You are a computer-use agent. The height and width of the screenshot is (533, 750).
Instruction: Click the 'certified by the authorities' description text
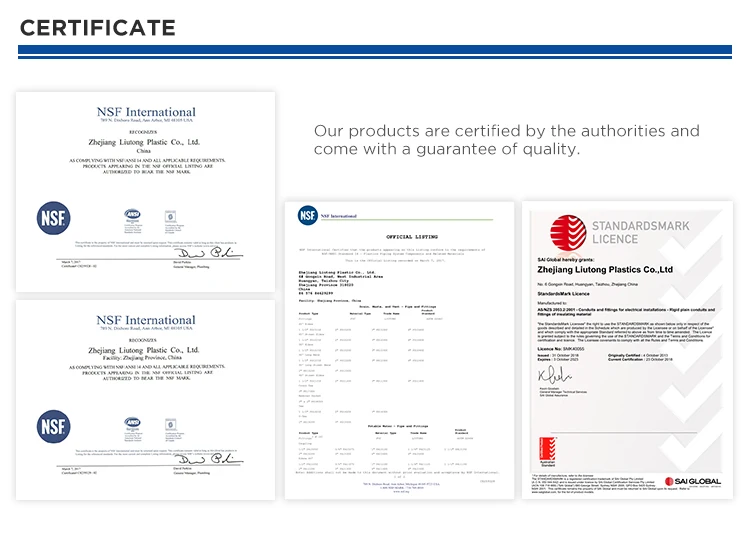[x=506, y=140]
